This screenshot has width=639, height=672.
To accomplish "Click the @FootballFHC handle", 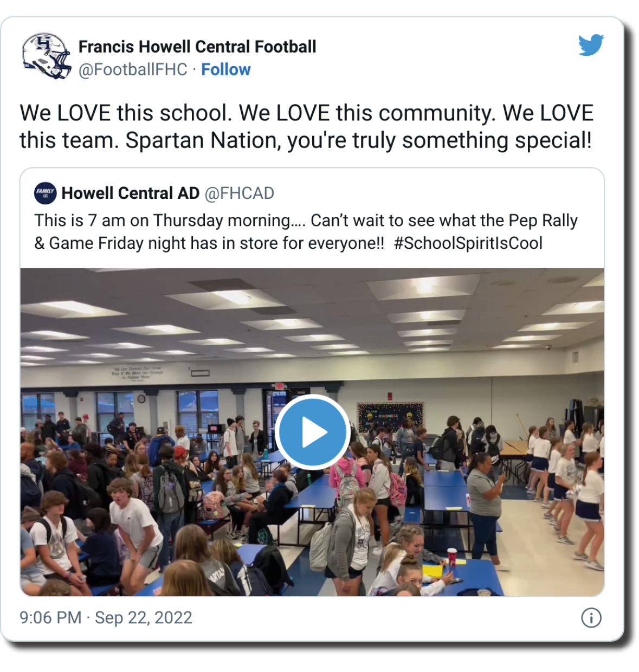I will point(133,70).
